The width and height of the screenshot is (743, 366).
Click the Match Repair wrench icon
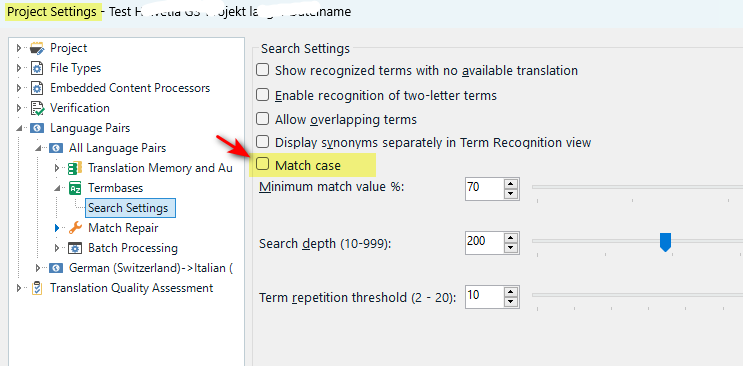(x=75, y=228)
